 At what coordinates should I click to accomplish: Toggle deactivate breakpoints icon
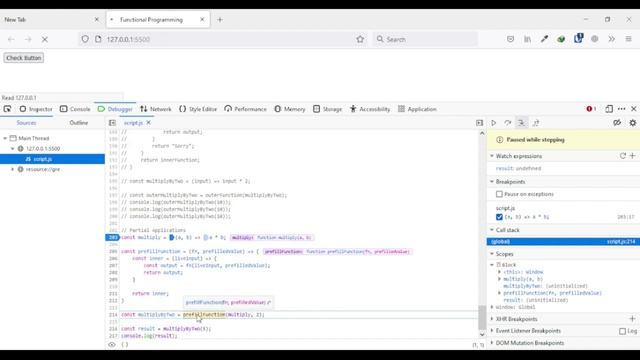pyautogui.click(x=617, y=123)
